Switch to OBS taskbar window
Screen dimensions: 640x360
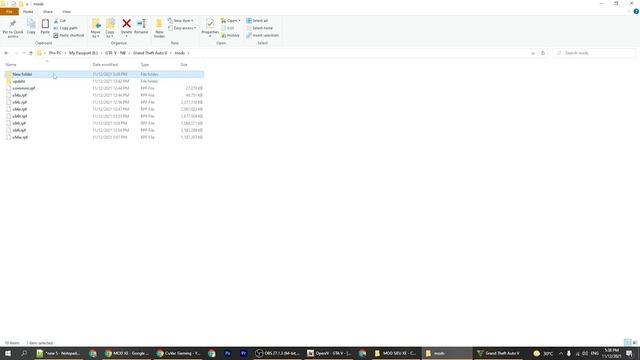tap(277, 353)
